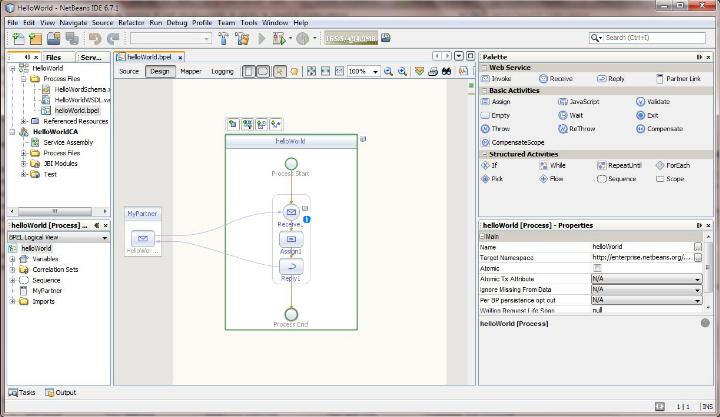Click into the Search field
The image size is (720, 417).
click(x=654, y=38)
